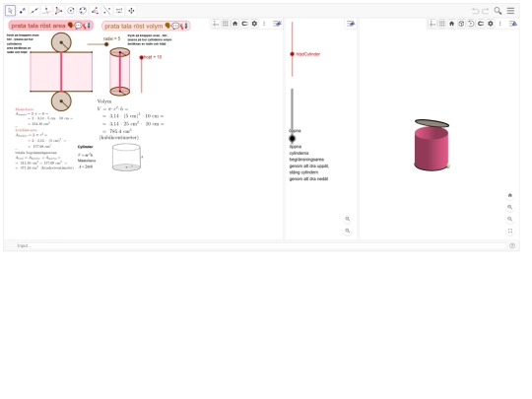Toggle grid display in the 3D view

point(441,24)
